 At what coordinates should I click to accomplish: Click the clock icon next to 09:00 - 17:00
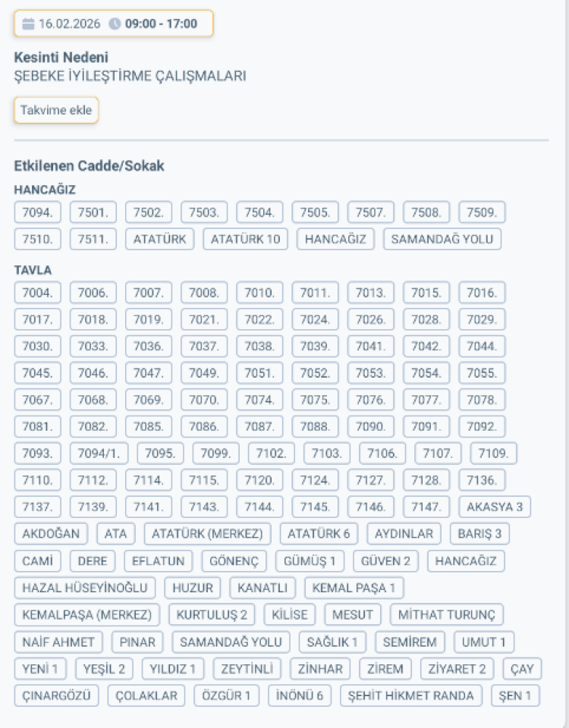[x=115, y=24]
